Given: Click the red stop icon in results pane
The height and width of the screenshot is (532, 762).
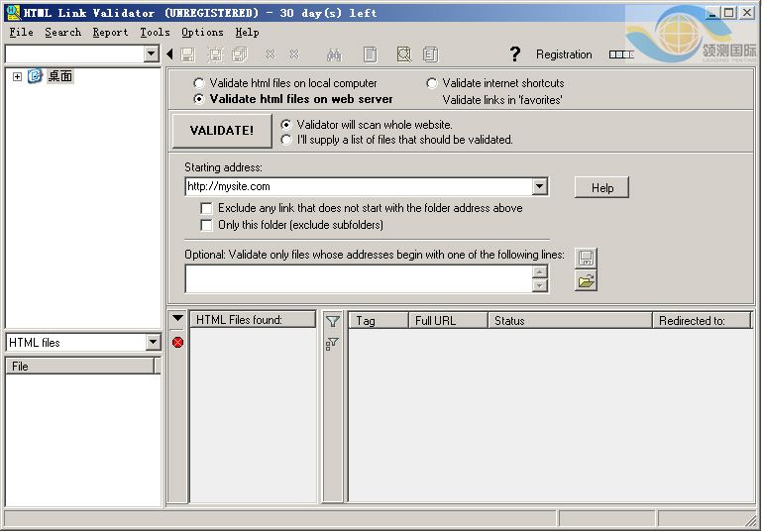Looking at the screenshot, I should point(177,342).
